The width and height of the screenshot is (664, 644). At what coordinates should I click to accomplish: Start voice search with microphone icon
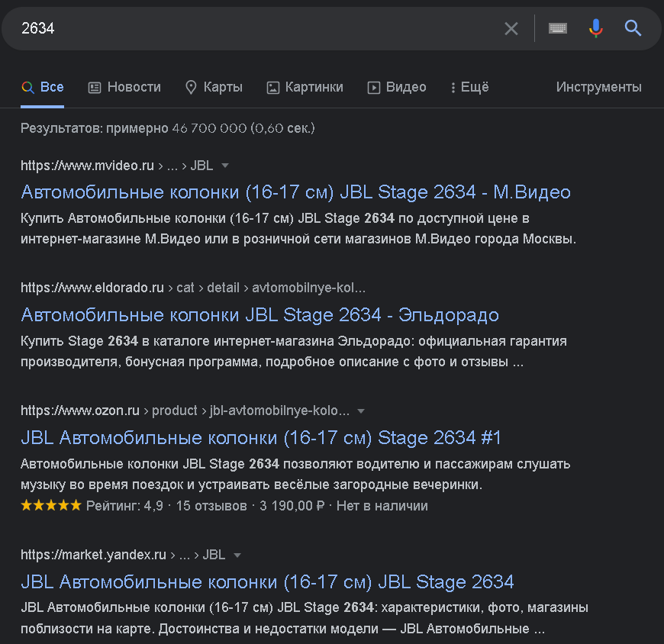tap(596, 28)
